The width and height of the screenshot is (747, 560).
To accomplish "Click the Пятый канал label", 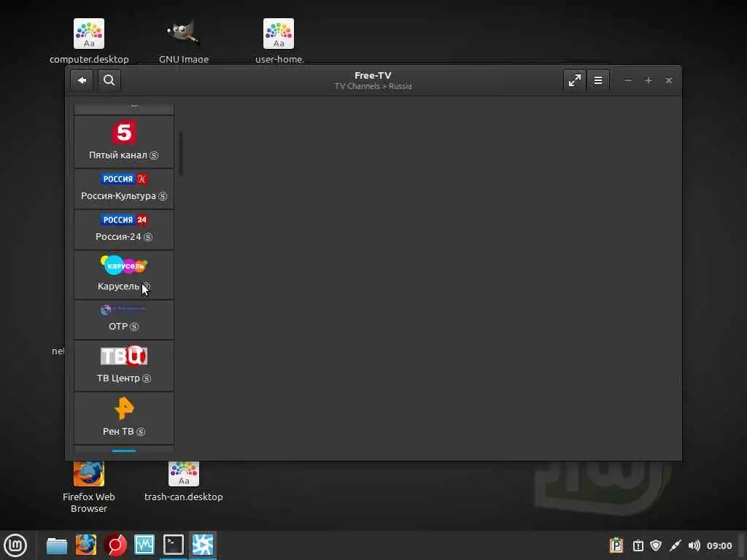I will 118,155.
